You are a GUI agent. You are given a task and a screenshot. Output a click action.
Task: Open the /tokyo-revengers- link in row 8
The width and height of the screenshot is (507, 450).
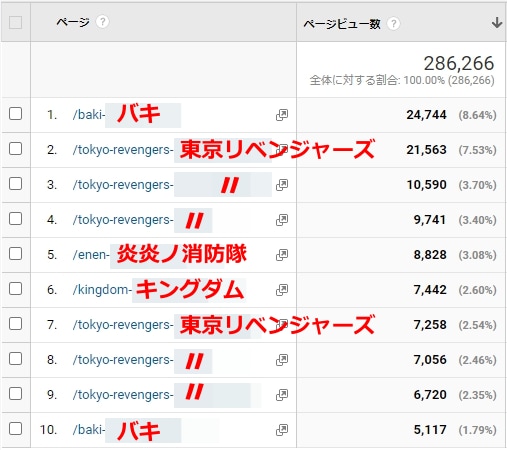(x=123, y=360)
